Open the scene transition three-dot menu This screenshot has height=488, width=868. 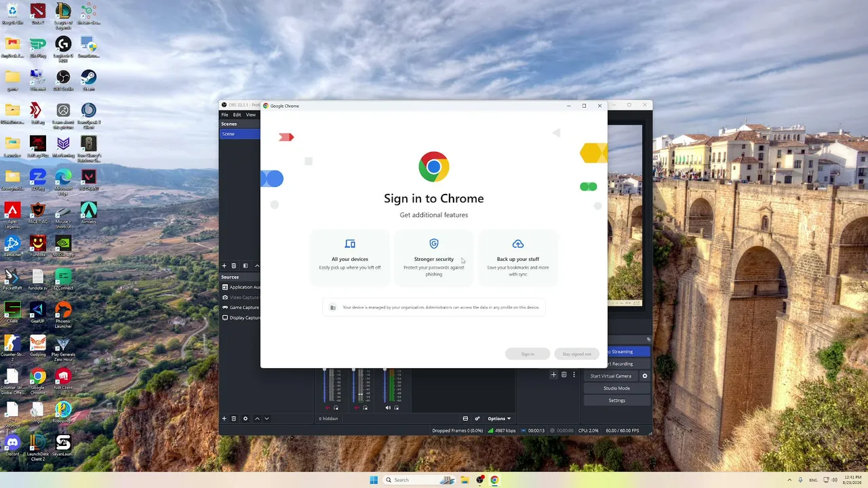(574, 374)
